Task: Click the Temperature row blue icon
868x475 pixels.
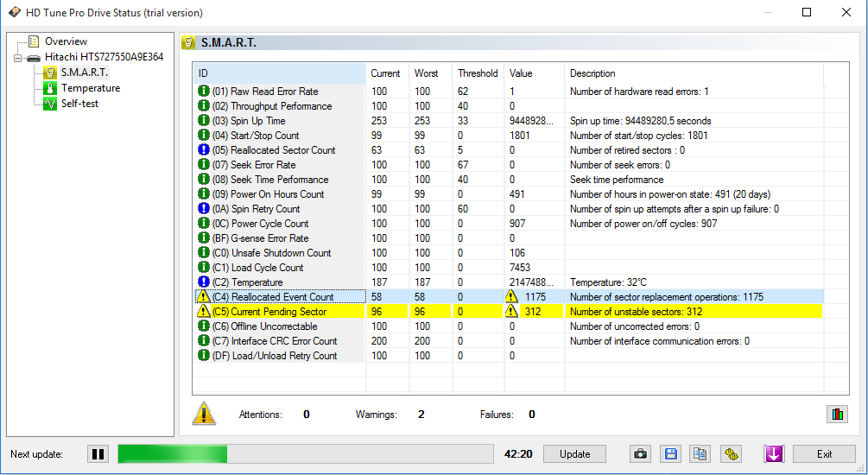Action: point(204,282)
